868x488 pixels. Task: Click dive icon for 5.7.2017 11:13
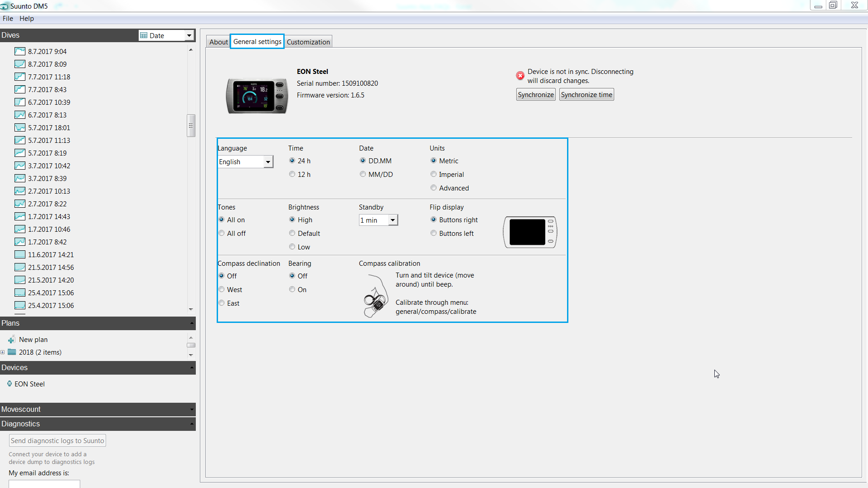click(x=19, y=140)
